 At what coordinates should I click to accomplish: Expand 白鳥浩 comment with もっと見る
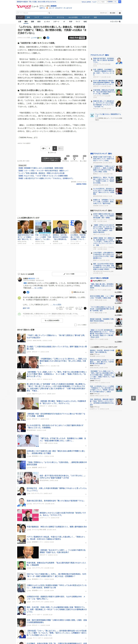(x=39, y=288)
